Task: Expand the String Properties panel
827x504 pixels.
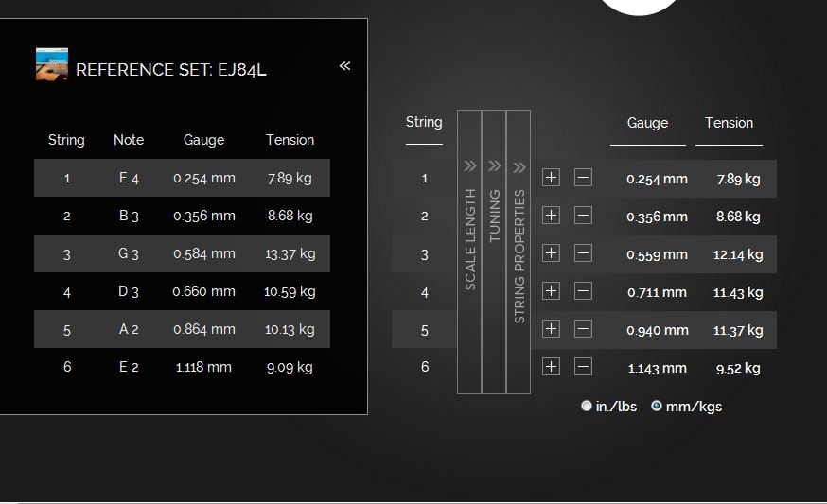Action: tap(519, 252)
